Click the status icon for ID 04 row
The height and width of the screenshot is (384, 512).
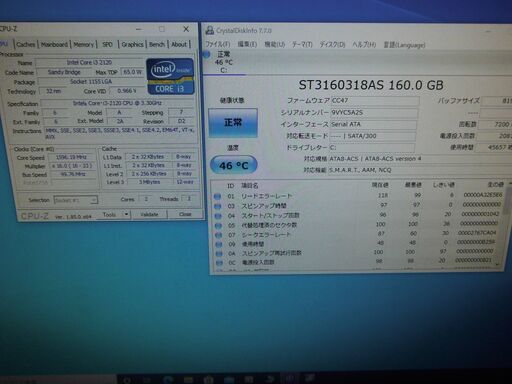218,216
